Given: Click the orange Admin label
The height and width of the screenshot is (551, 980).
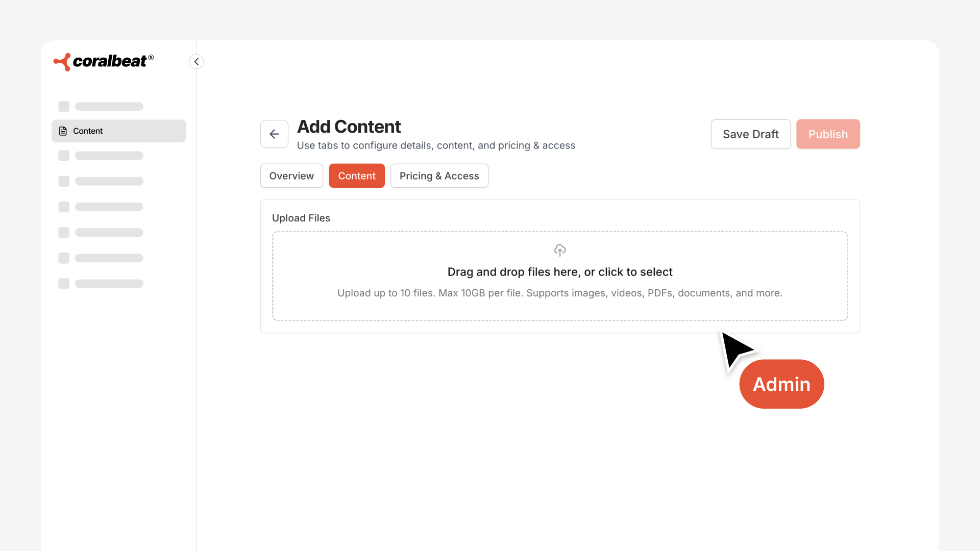Looking at the screenshot, I should (x=781, y=384).
